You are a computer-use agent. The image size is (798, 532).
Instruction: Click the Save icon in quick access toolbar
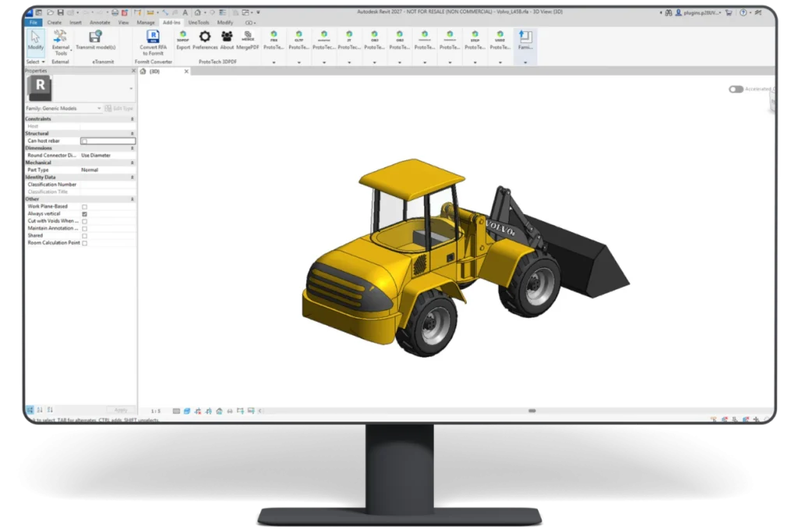[x=61, y=12]
